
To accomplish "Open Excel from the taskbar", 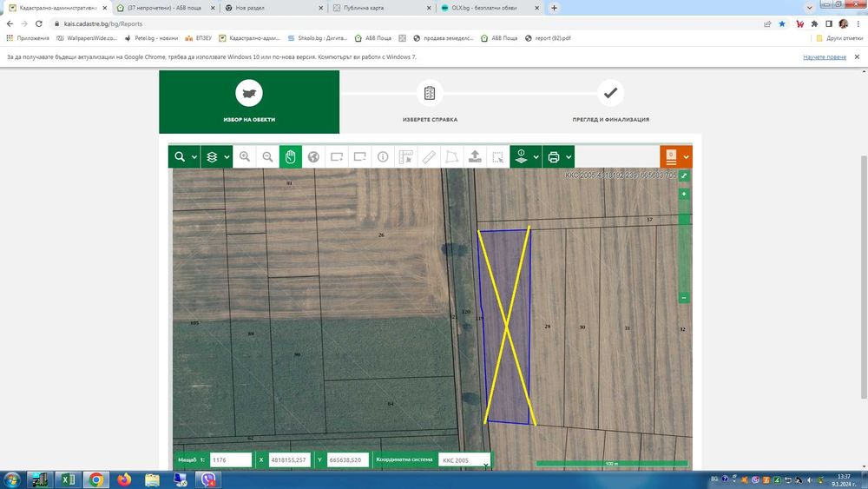I will (x=68, y=479).
